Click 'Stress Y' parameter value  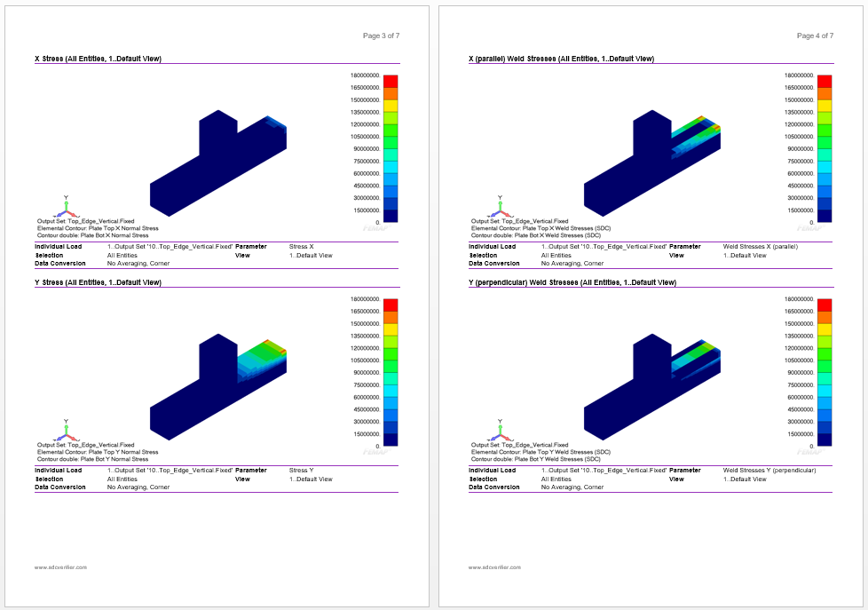click(301, 471)
